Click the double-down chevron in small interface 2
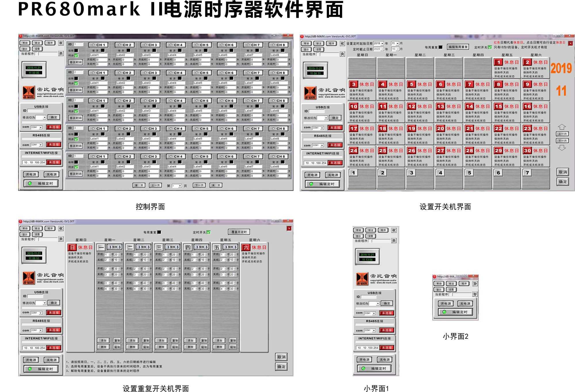Image resolution: width=575 pixels, height=392 pixels. coord(475,294)
